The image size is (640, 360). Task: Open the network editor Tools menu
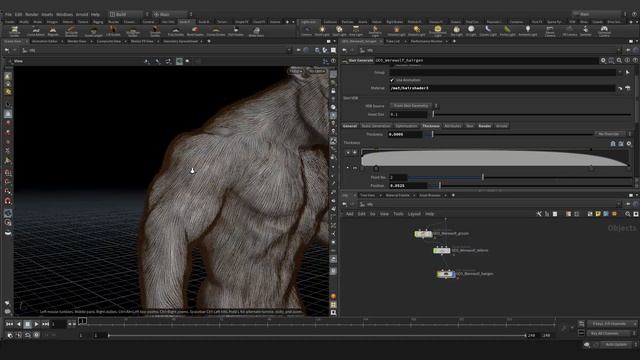(x=398, y=214)
